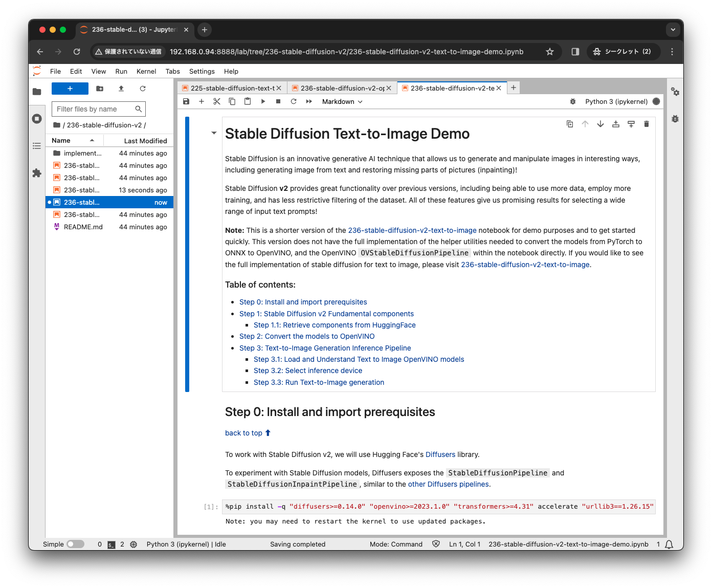The image size is (712, 588).
Task: Interrupt the kernel with stop button
Action: (278, 101)
